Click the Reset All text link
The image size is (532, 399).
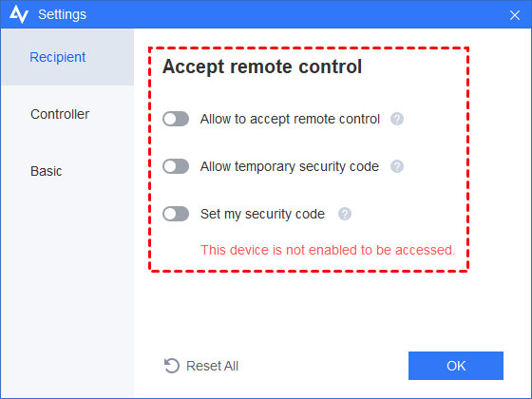[213, 366]
